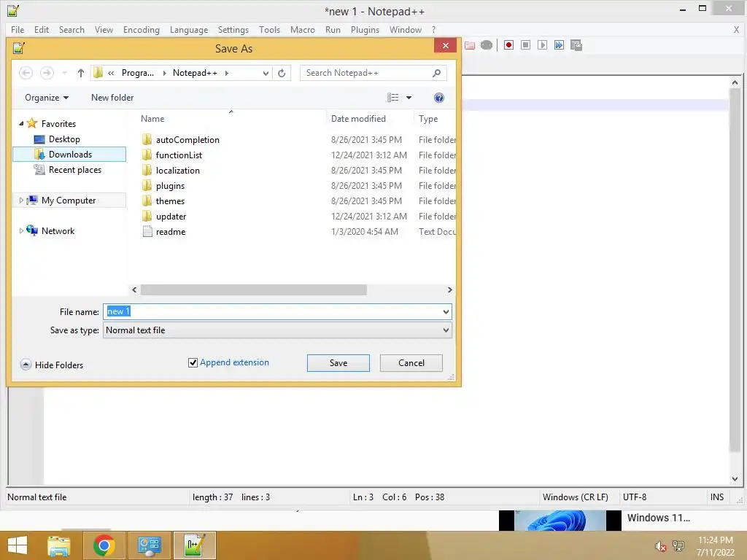This screenshot has height=560, width=747.
Task: Expand the Network tree node
Action: point(21,231)
